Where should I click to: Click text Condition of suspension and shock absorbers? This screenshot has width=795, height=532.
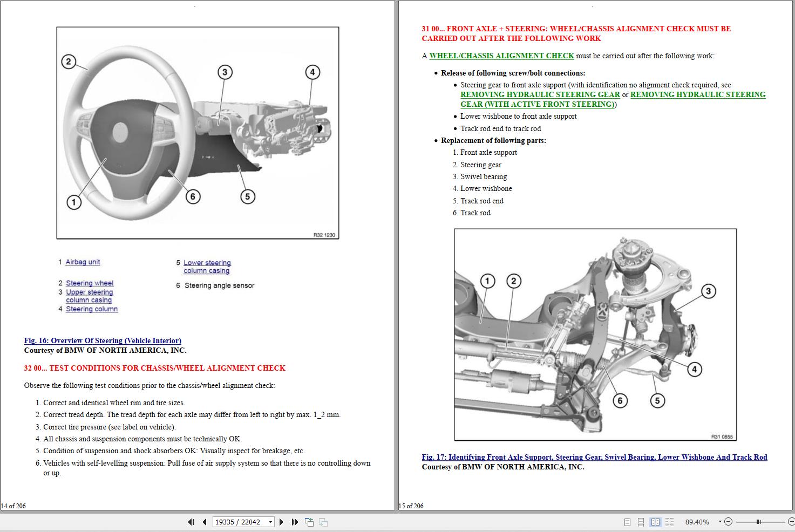pos(174,451)
